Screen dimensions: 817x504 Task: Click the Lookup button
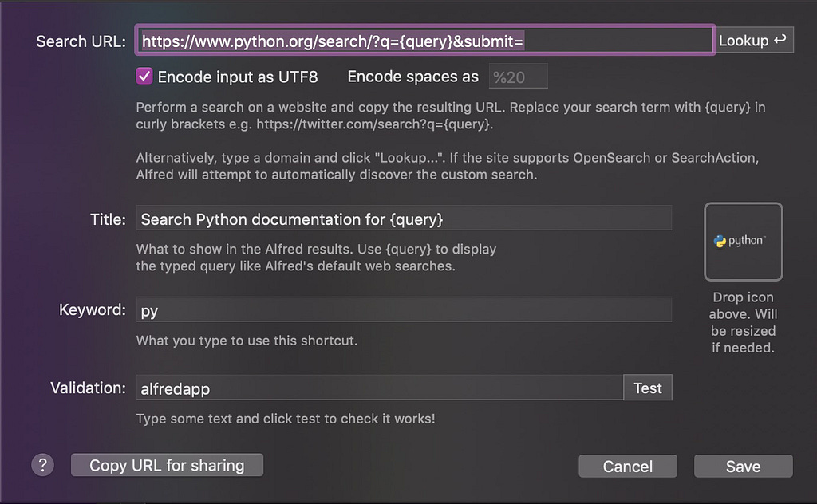(x=754, y=40)
